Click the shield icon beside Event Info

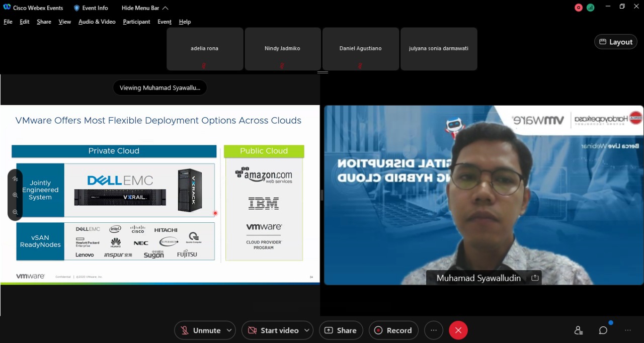[76, 8]
